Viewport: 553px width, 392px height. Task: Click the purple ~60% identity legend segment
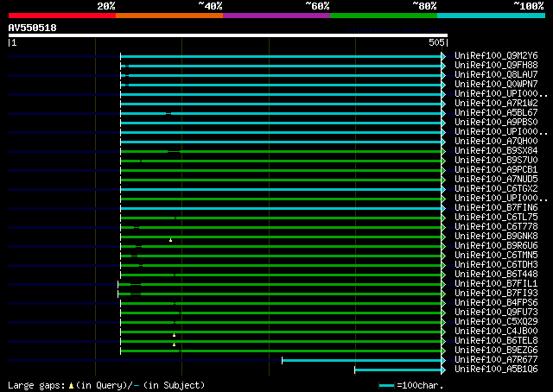(276, 16)
